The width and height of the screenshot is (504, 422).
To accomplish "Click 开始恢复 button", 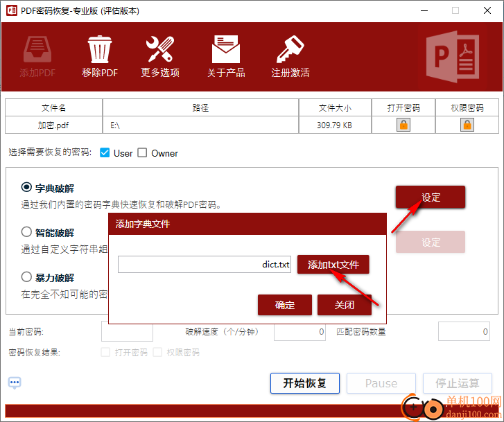I will click(x=305, y=383).
